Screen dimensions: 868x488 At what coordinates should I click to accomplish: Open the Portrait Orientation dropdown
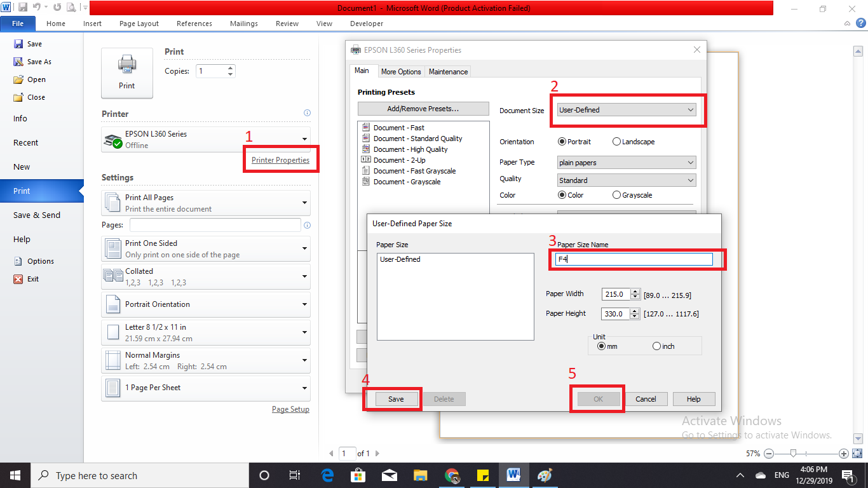tap(206, 304)
